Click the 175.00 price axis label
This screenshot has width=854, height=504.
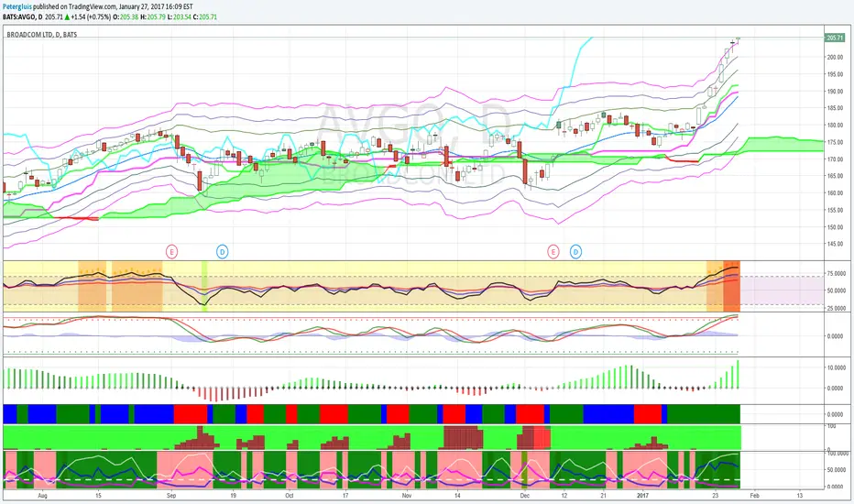[x=835, y=142]
